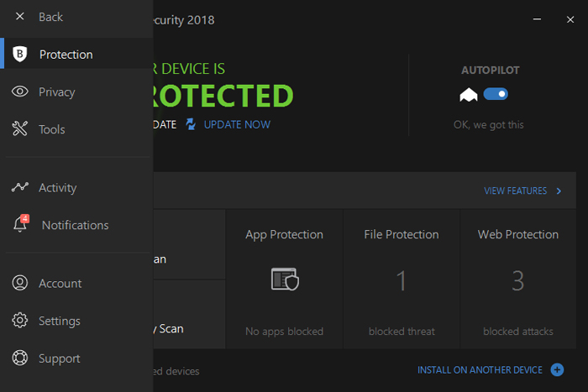
Task: Click the plus icon to install device
Action: [x=558, y=369]
